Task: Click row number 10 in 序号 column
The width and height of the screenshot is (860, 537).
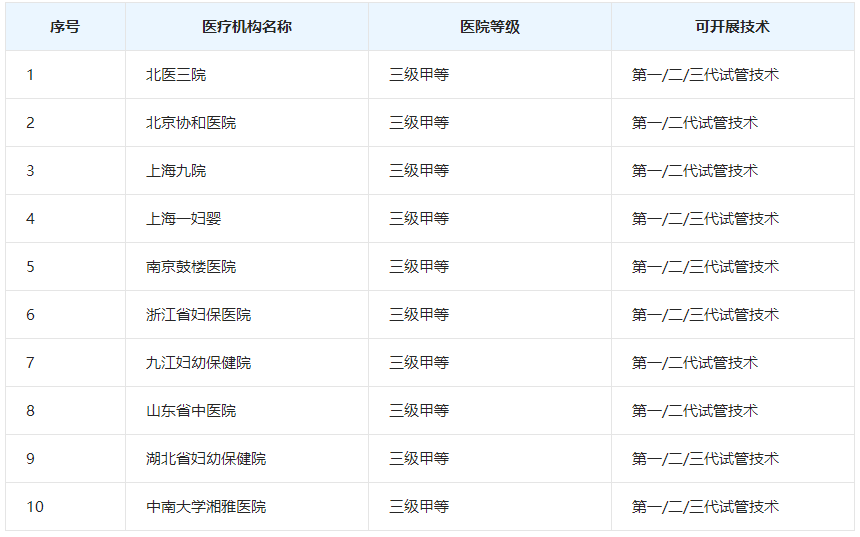Action: point(35,507)
